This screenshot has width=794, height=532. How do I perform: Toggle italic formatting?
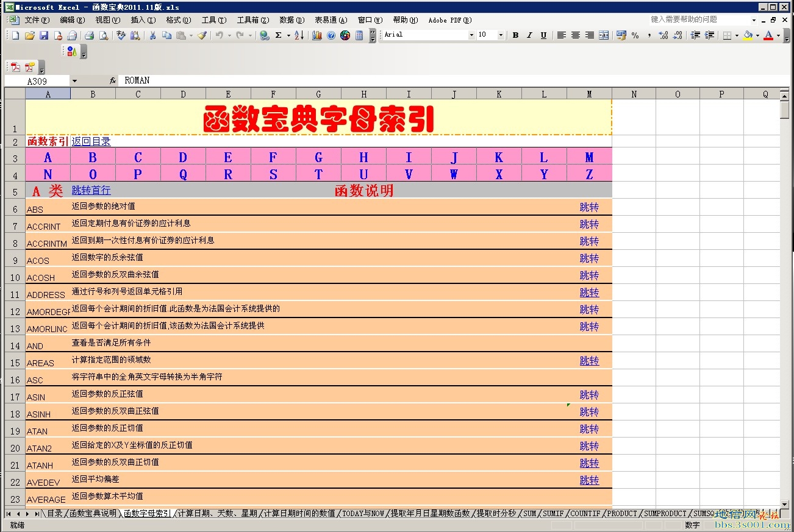[529, 35]
